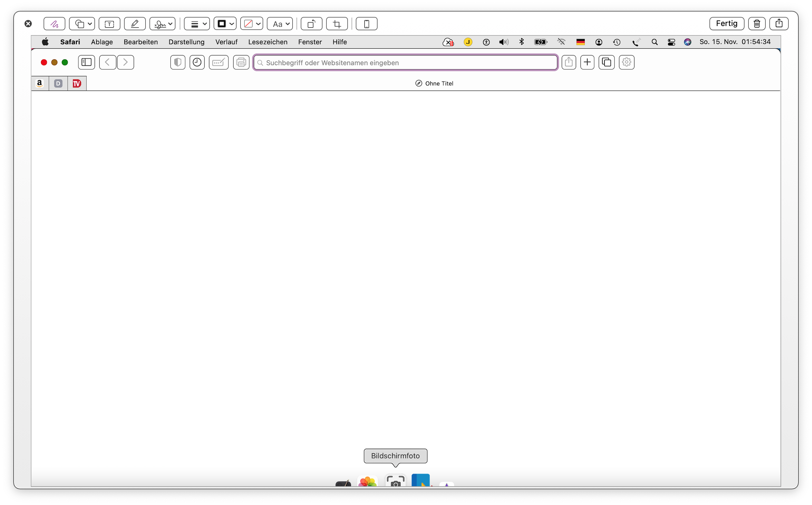
Task: Select the Crop tool
Action: [x=337, y=24]
